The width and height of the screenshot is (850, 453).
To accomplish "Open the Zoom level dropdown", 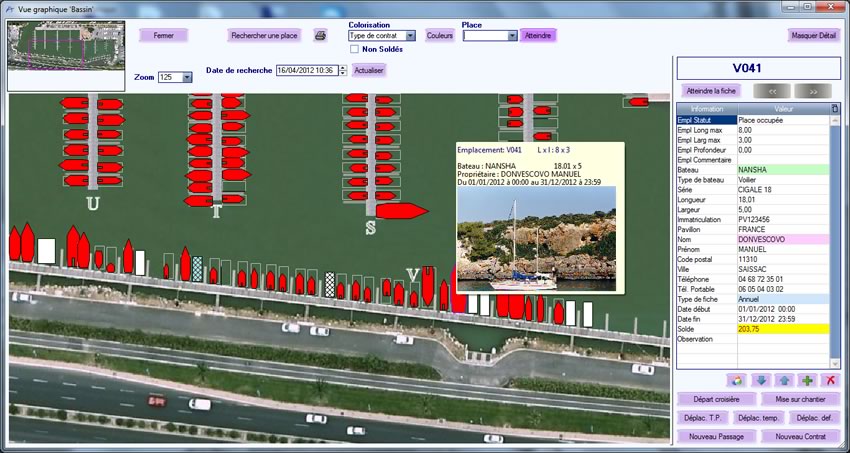I will point(187,77).
